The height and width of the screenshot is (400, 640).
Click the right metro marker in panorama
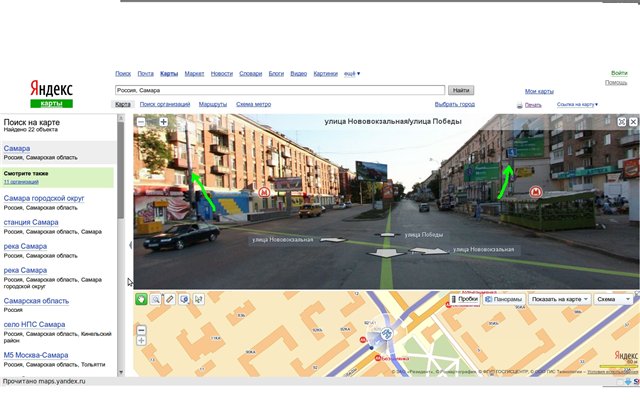pos(536,191)
